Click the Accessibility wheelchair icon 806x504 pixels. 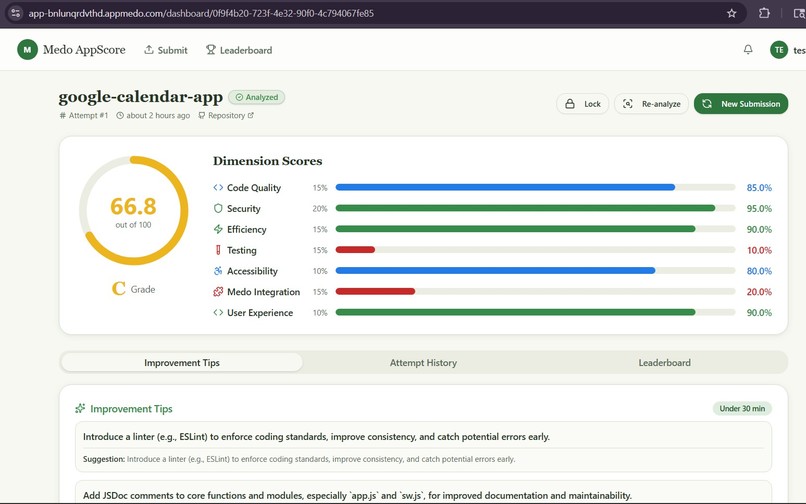(218, 271)
